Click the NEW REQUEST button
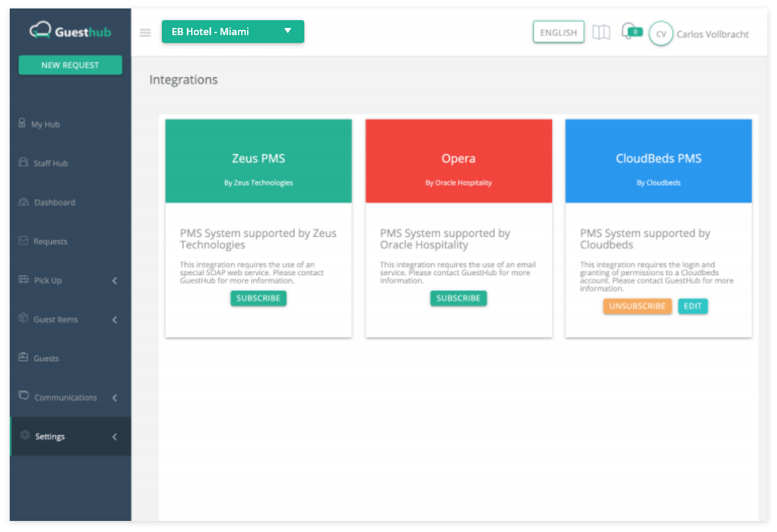The image size is (777, 532). click(70, 65)
